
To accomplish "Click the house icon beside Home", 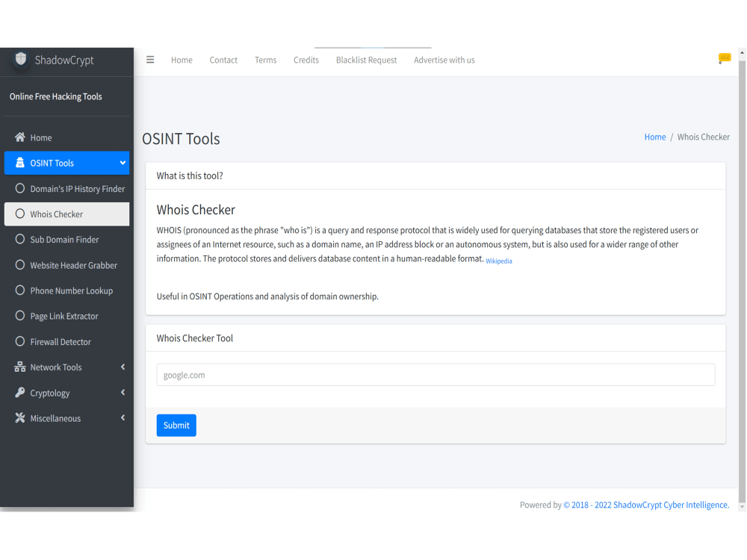I will pos(20,137).
